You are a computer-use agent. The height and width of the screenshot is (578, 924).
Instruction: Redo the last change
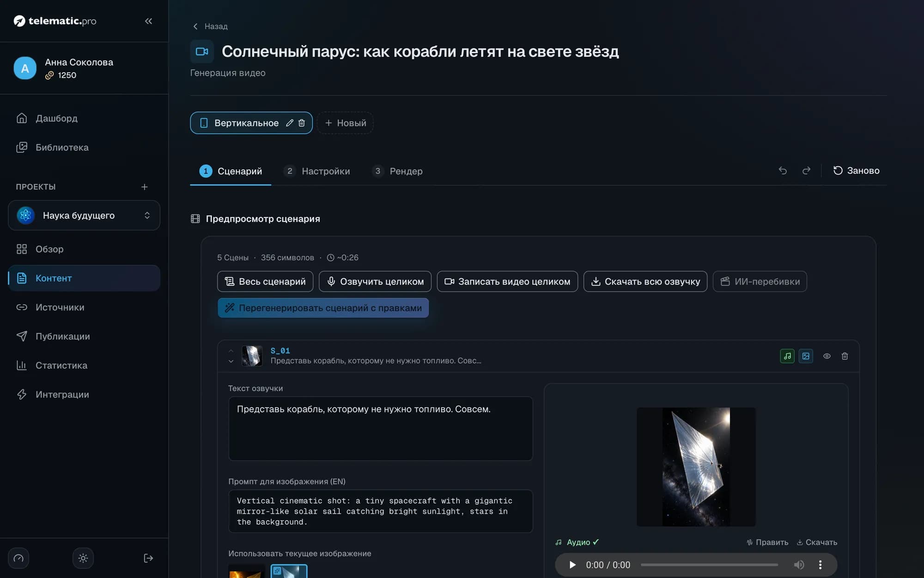806,171
